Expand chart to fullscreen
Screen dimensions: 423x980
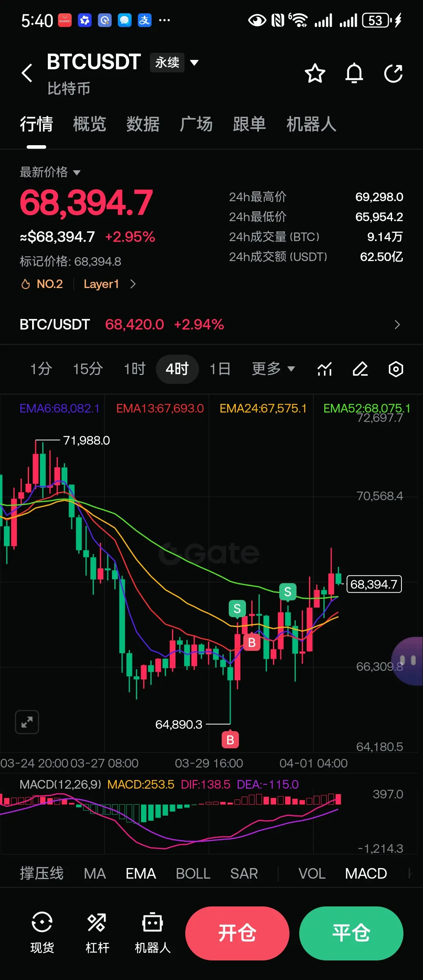(27, 722)
